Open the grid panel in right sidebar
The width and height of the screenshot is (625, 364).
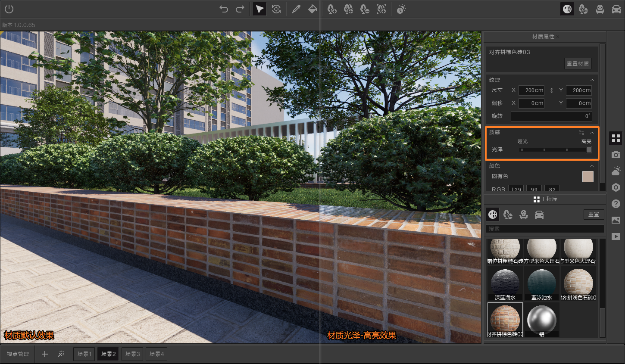pos(616,138)
